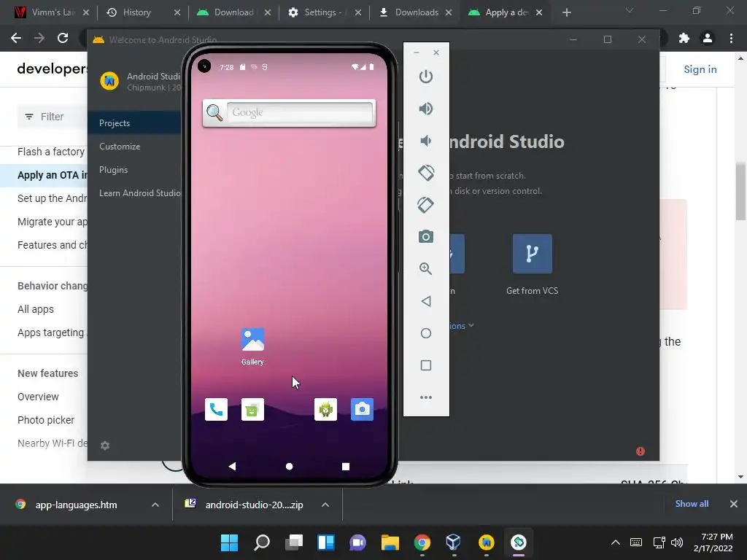747x560 pixels.
Task: Open Windows taskbar search
Action: 262,542
